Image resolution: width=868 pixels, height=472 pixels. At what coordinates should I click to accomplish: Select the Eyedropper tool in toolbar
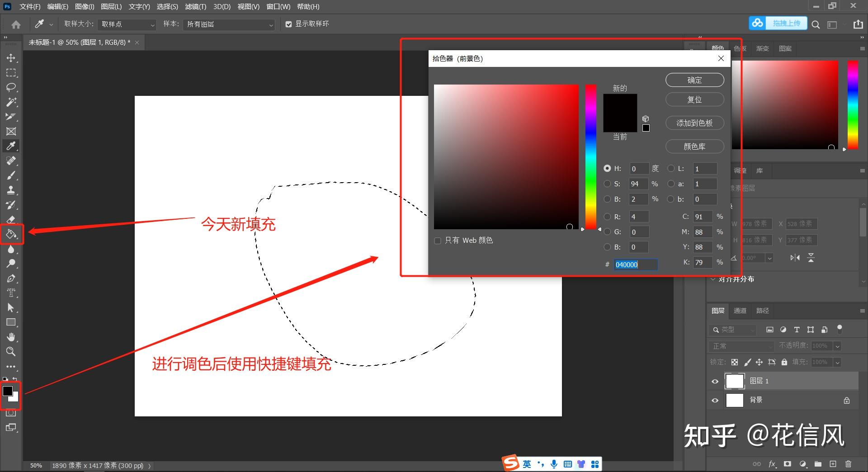11,146
